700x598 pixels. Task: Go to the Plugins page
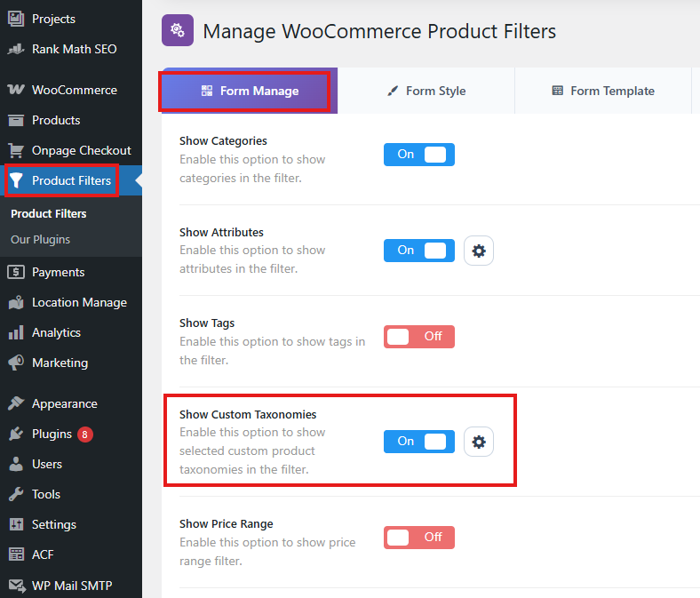point(71,434)
